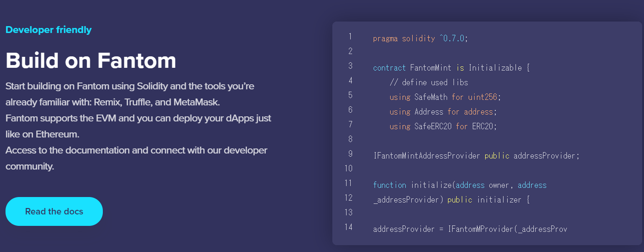Click the contract FantomMint declaration line
The height and width of the screenshot is (252, 644).
(x=451, y=68)
